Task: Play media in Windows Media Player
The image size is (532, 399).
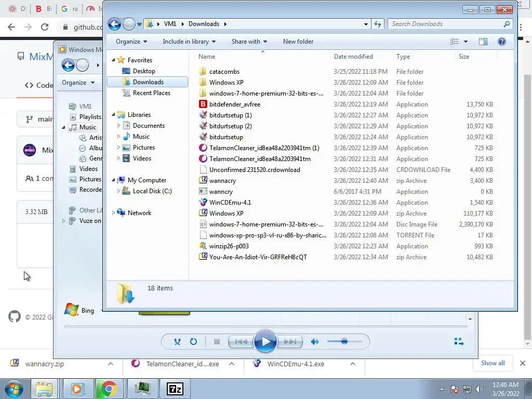Action: pos(265,342)
